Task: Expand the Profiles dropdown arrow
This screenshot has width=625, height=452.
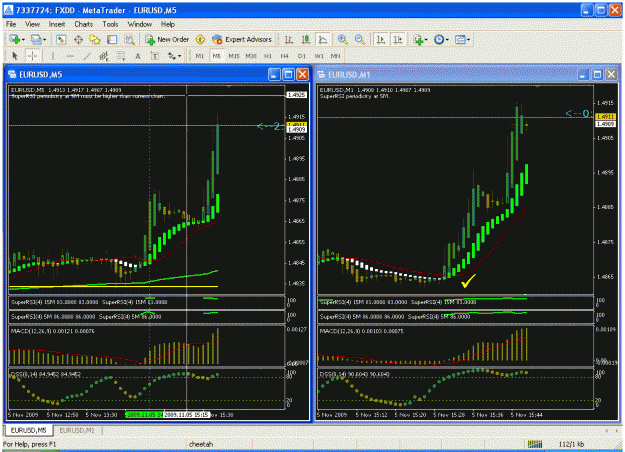Action: click(x=44, y=40)
